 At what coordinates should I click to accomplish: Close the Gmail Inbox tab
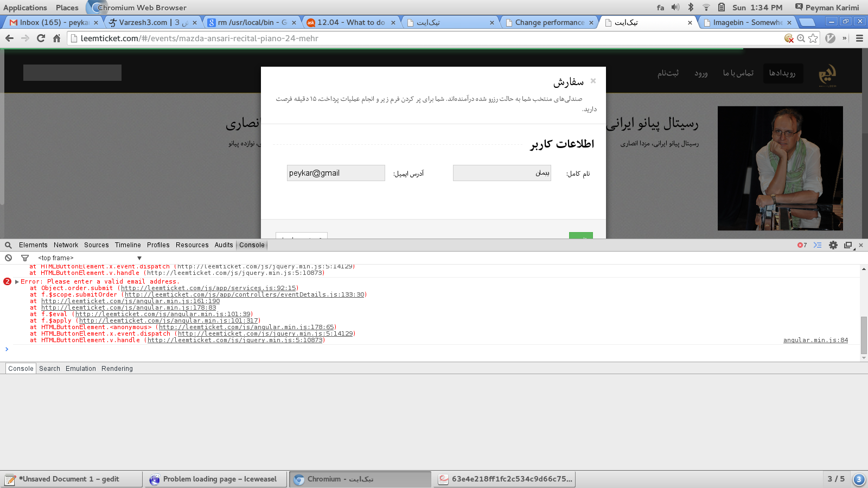pos(96,23)
